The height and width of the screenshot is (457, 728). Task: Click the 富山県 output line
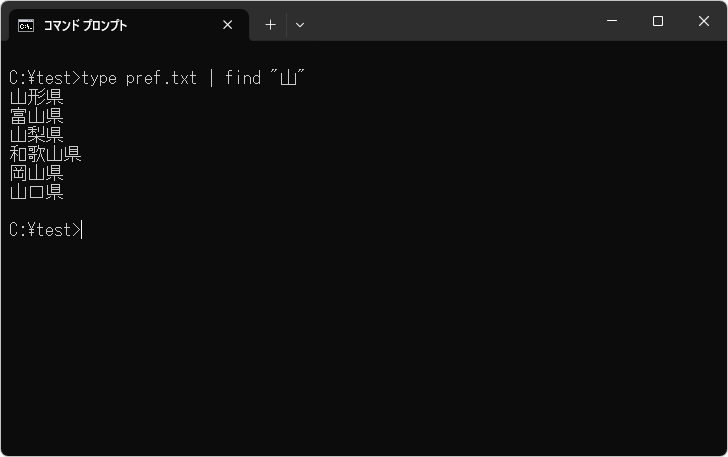36,116
